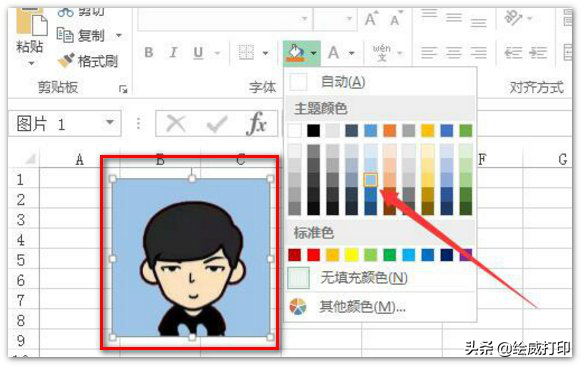
Task: Click the Enter checkmark in formula bar
Action: pyautogui.click(x=216, y=123)
